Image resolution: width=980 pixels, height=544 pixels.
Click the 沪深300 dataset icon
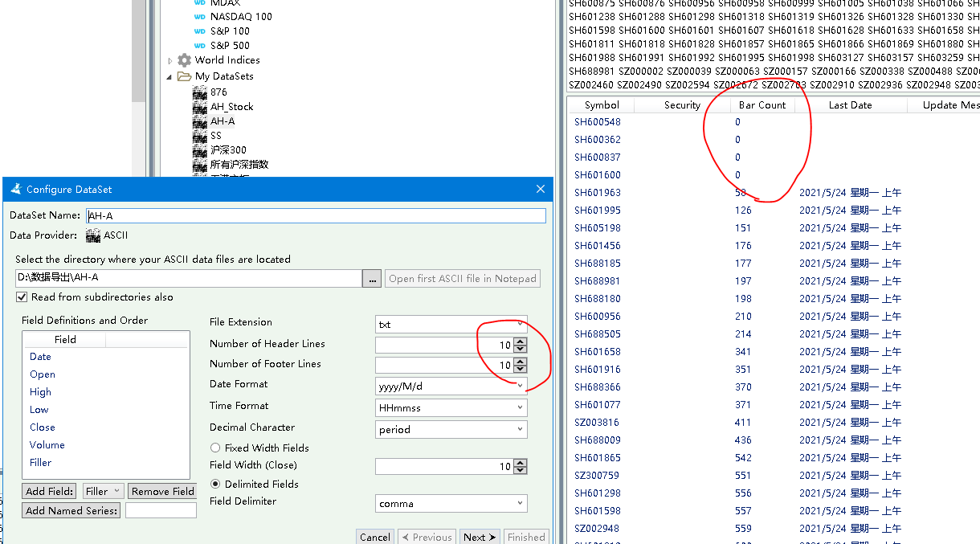200,150
